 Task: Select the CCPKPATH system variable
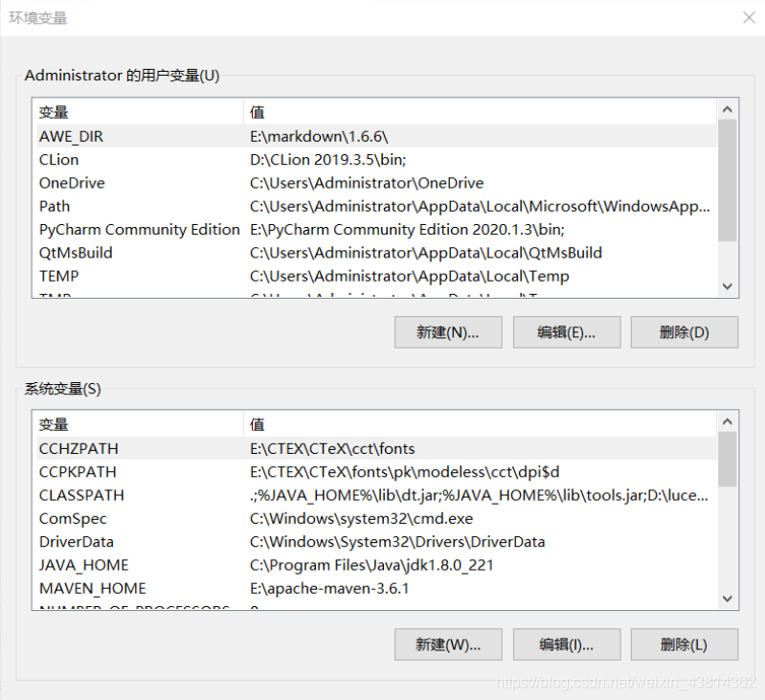click(x=376, y=472)
